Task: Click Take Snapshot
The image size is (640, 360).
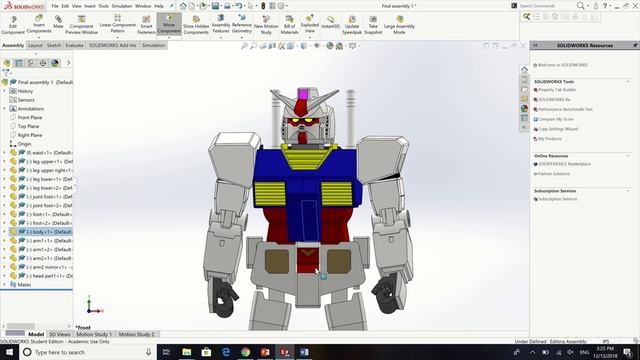Action: point(373,25)
